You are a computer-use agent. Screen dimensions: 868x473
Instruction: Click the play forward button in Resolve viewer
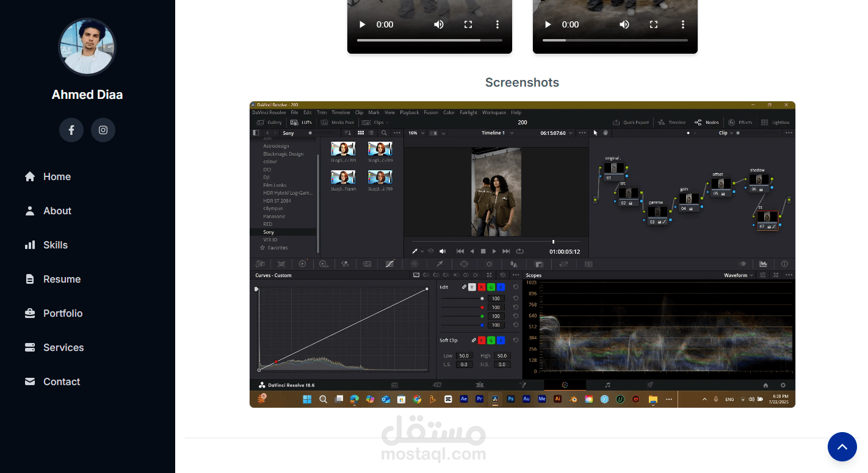pos(494,251)
